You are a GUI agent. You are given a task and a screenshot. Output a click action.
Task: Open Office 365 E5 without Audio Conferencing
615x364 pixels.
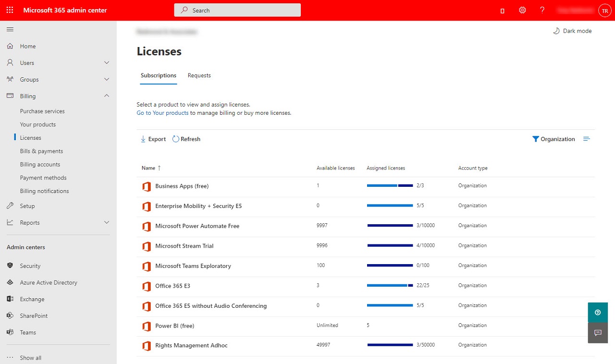(x=211, y=306)
